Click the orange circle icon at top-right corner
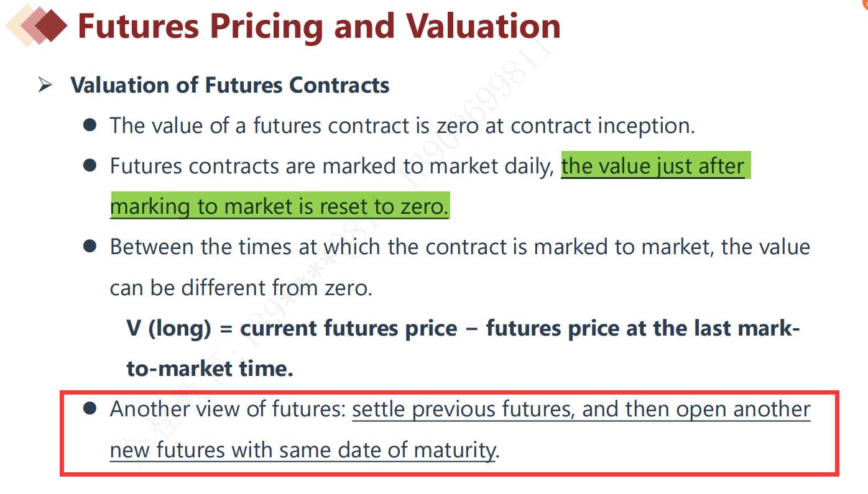The height and width of the screenshot is (494, 868). pos(864,3)
